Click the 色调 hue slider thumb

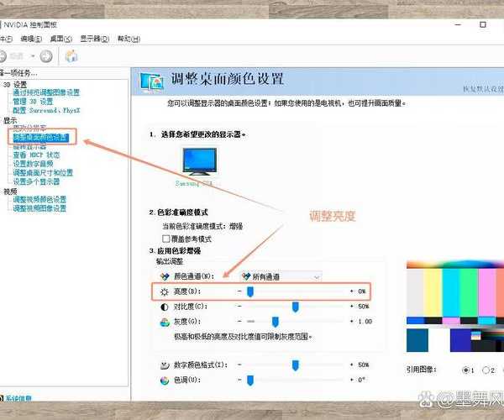[x=250, y=381]
